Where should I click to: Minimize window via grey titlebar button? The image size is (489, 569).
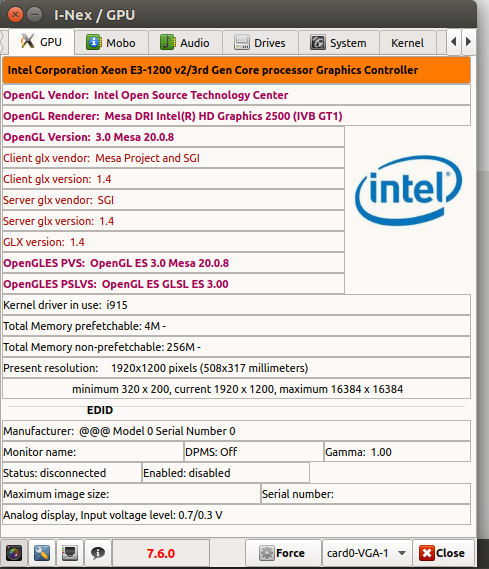34,15
